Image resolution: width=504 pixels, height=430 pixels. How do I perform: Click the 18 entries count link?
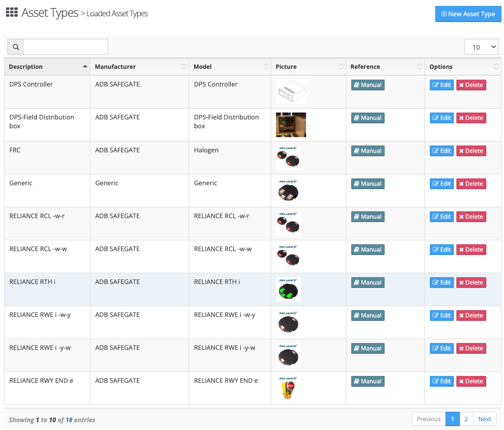[69, 420]
